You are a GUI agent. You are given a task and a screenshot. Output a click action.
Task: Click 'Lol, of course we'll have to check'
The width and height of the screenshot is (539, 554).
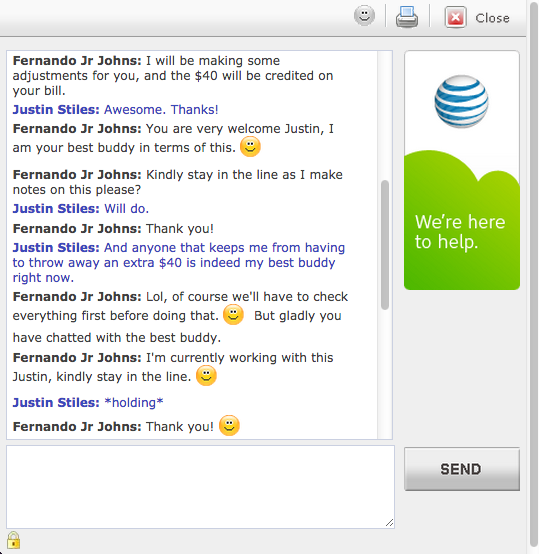click(x=247, y=297)
